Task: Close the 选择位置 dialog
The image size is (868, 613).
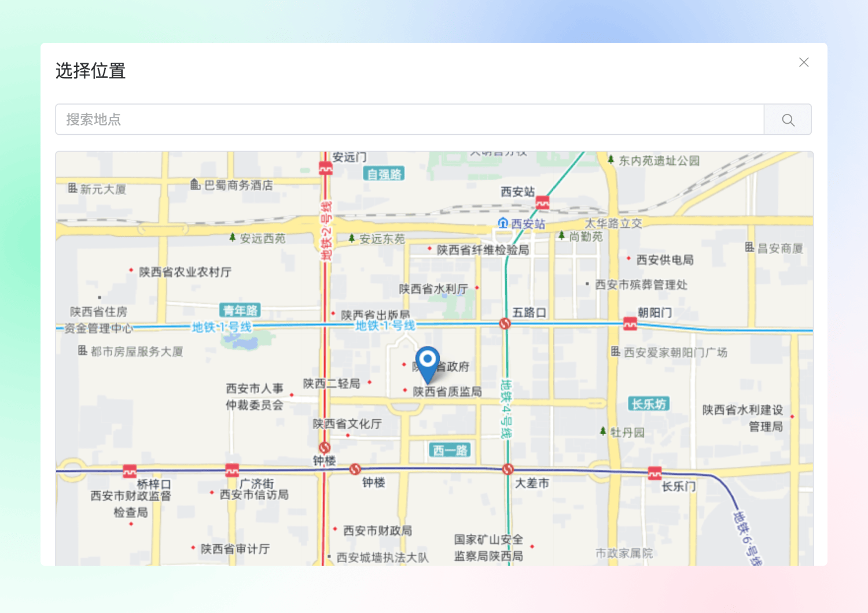Action: coord(804,62)
